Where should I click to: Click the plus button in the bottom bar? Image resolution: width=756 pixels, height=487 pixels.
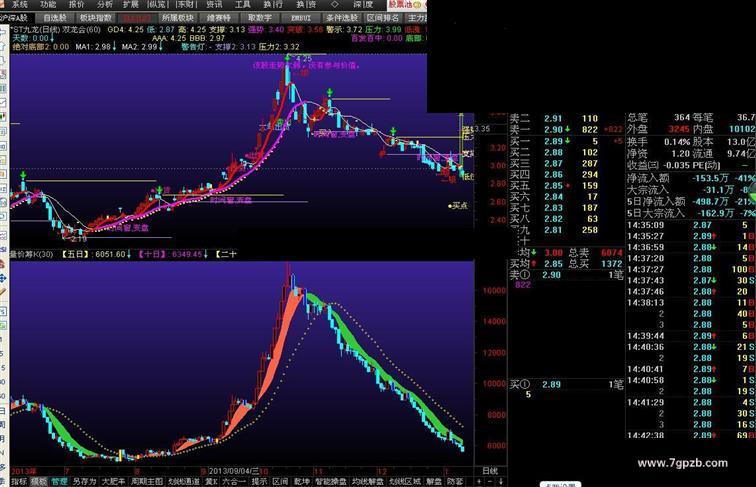tap(479, 481)
